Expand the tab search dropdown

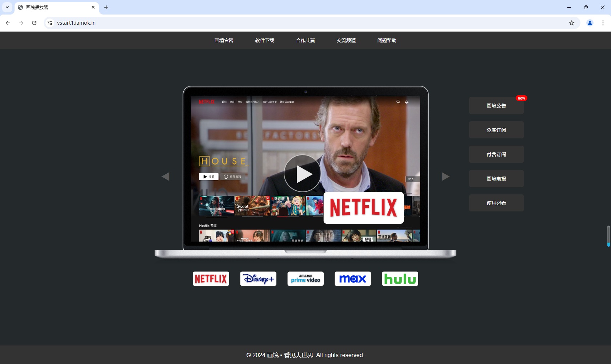[7, 7]
